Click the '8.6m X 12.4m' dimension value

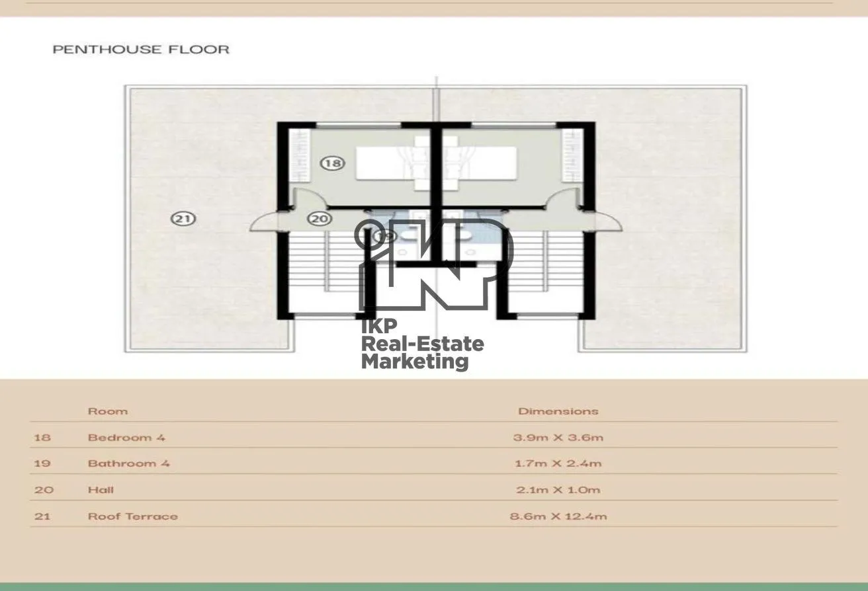(x=558, y=516)
